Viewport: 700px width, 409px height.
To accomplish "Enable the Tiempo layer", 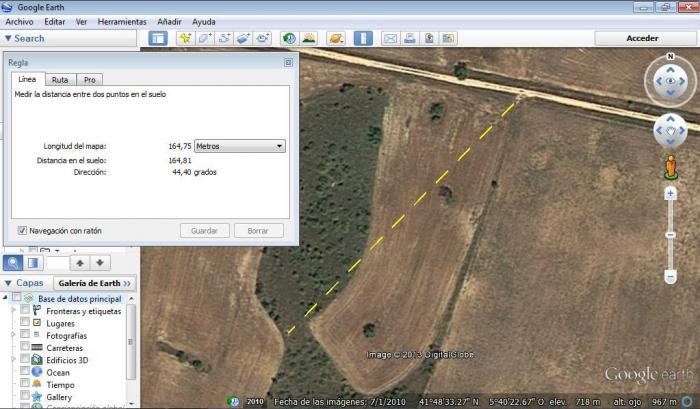I will (25, 383).
